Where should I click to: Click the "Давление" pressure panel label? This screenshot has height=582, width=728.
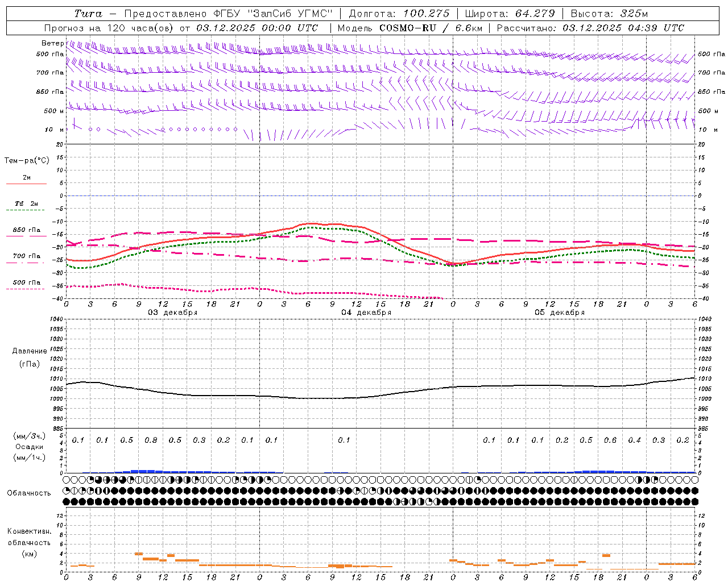point(30,351)
